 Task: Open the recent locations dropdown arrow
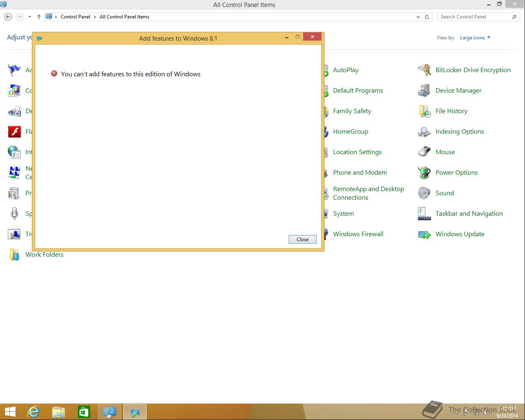(x=30, y=17)
